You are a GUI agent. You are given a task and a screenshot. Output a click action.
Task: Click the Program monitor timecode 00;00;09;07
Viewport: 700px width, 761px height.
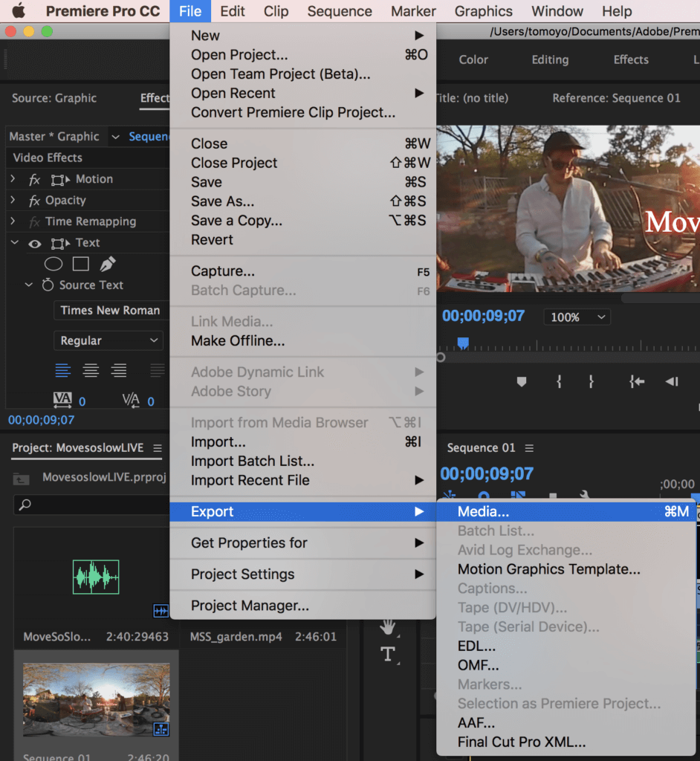point(483,316)
